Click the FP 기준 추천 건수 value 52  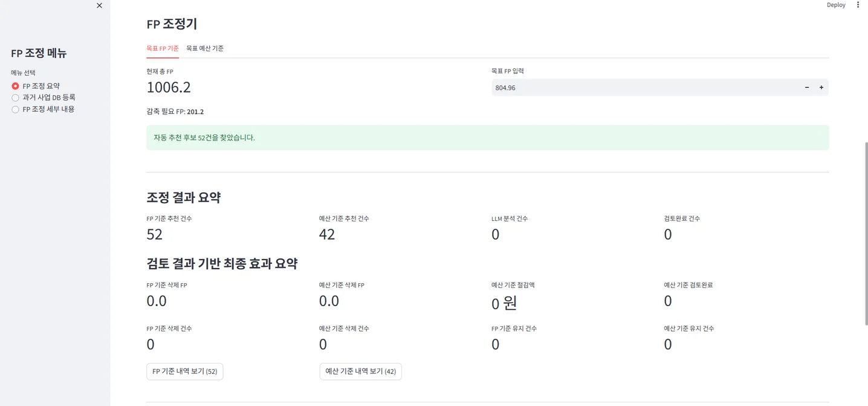pos(155,234)
